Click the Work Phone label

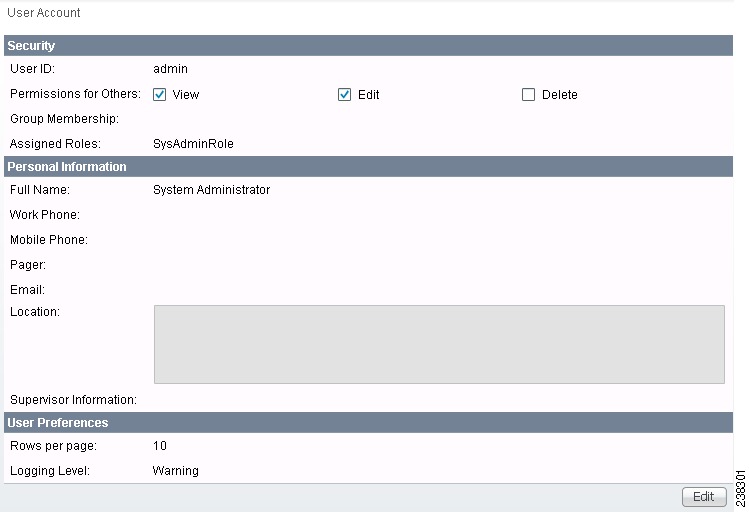(44, 215)
